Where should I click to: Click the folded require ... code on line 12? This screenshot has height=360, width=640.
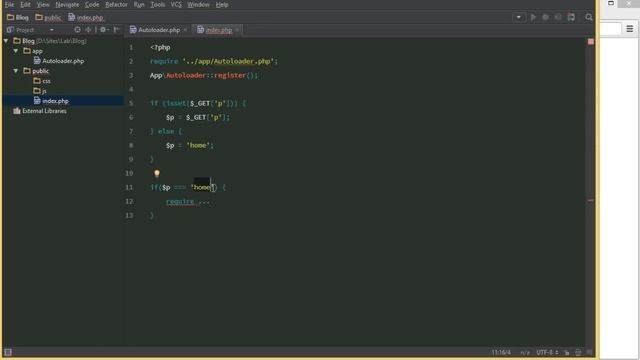pyautogui.click(x=188, y=201)
